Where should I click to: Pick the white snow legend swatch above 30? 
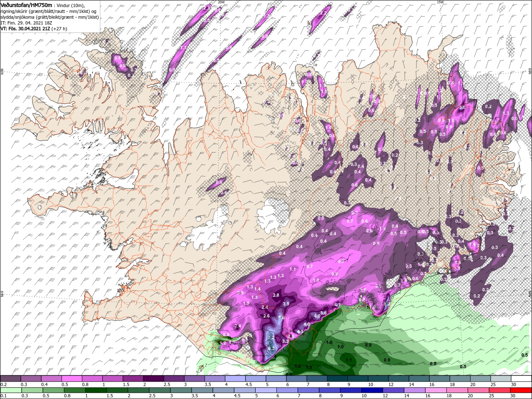(522, 379)
